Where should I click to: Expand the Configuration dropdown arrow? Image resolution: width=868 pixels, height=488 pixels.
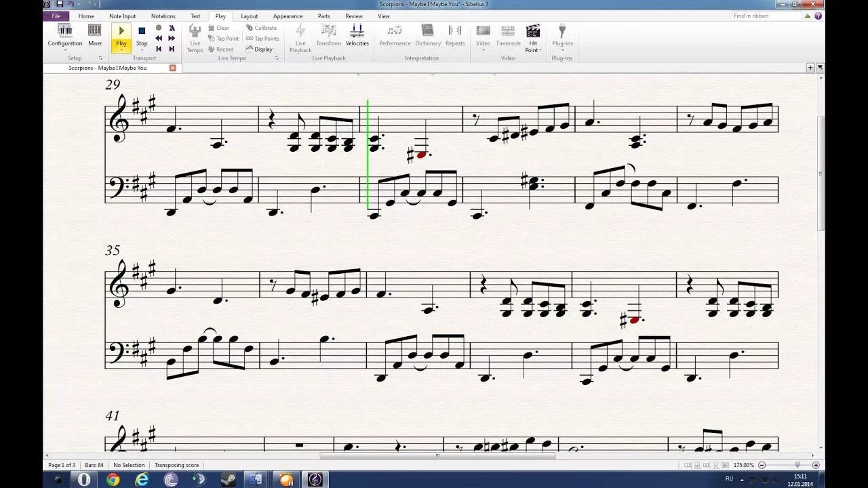(65, 50)
